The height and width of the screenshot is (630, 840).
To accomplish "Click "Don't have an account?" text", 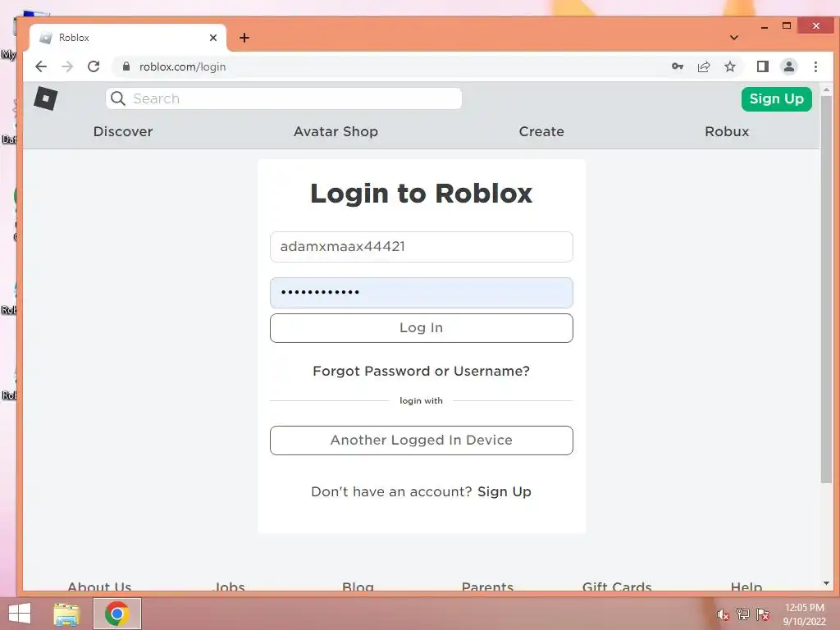I will point(391,492).
